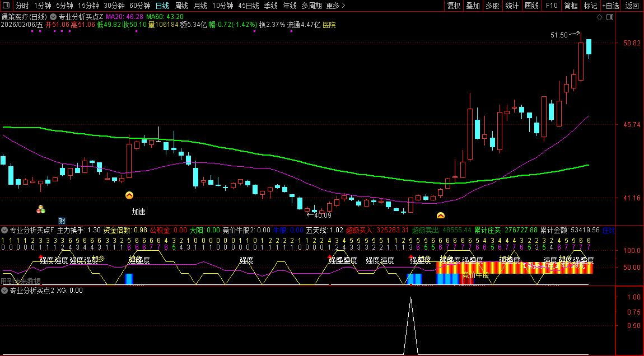Viewport: 644px width, 356px height.
Task: Switch to the 60分钟 period tab
Action: coord(139,6)
